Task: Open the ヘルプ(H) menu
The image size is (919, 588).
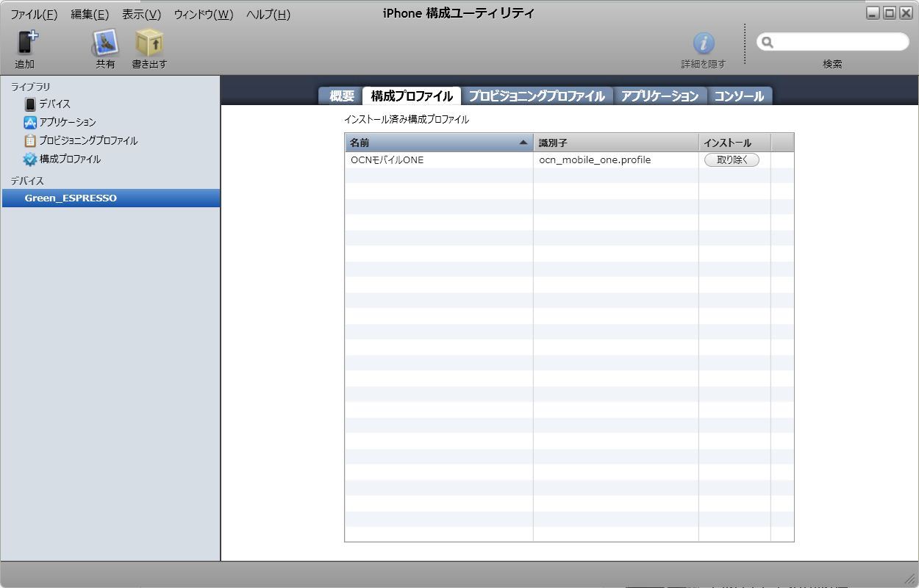Action: point(268,15)
